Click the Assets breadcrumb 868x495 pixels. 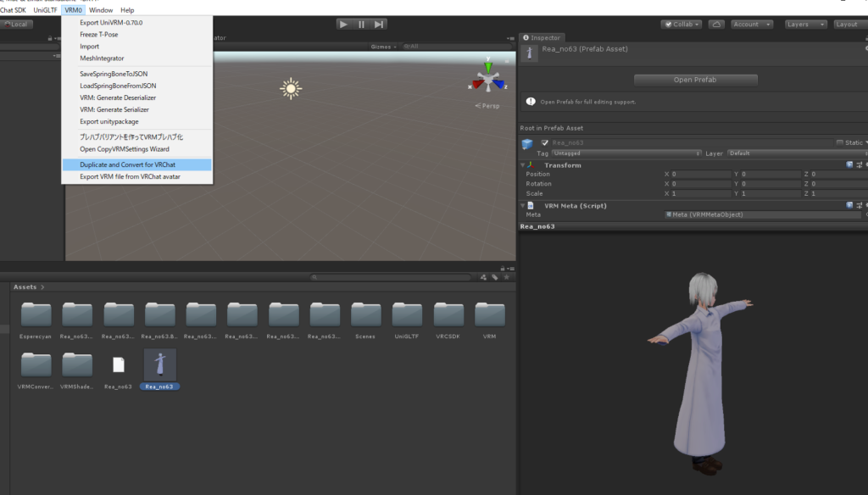click(x=25, y=286)
